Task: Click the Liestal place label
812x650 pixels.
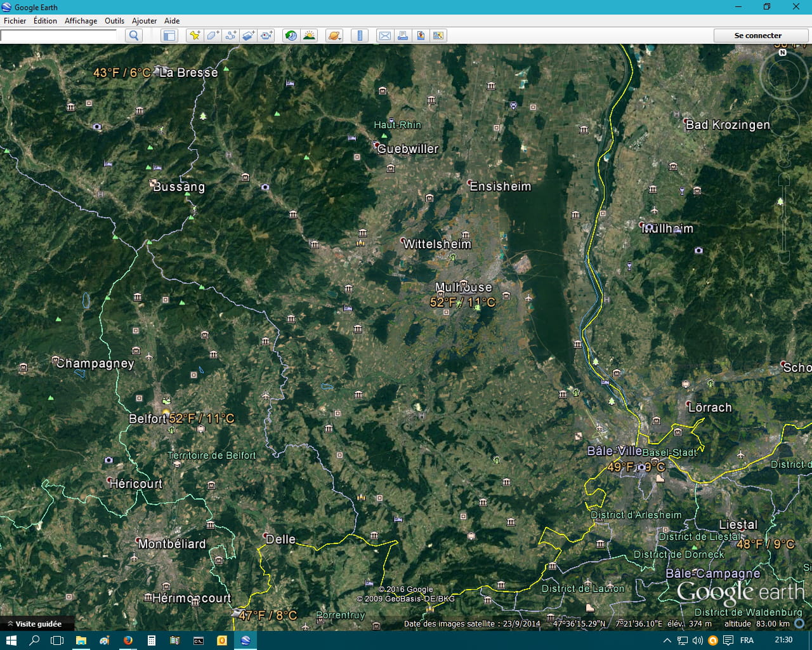Action: pos(738,525)
